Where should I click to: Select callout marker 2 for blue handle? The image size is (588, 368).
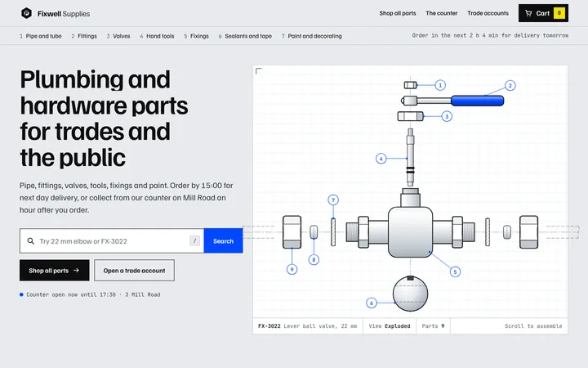510,86
